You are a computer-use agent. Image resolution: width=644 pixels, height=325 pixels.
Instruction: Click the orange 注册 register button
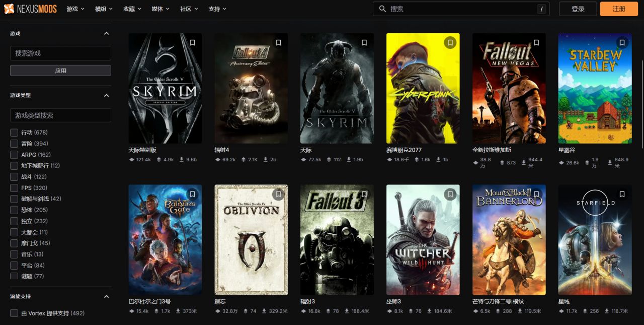pos(619,9)
